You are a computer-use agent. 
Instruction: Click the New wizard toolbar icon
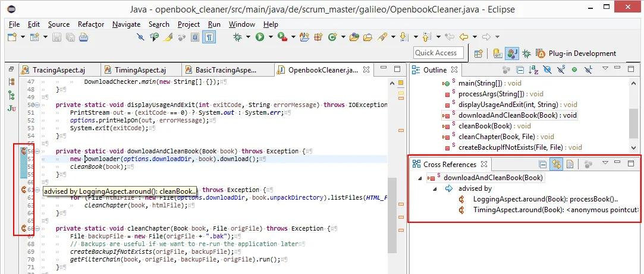click(12, 37)
